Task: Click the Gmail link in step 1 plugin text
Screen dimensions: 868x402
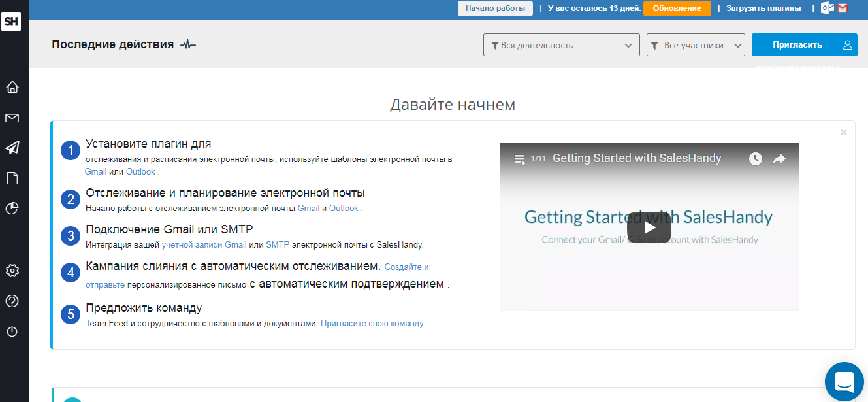Action: (95, 171)
